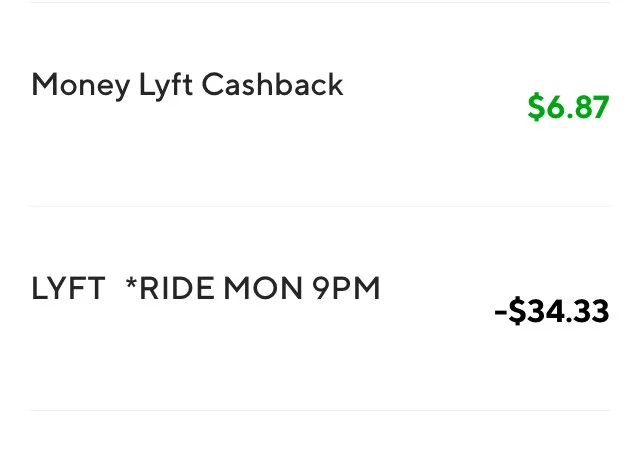The image size is (640, 455).
Task: Open the Money Lyft Cashback transaction
Action: tap(320, 104)
